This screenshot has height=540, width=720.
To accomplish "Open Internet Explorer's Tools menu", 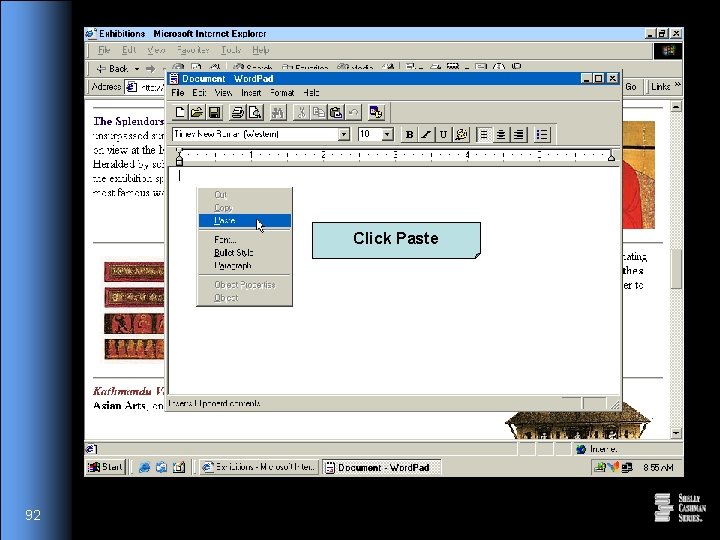I will [x=231, y=50].
